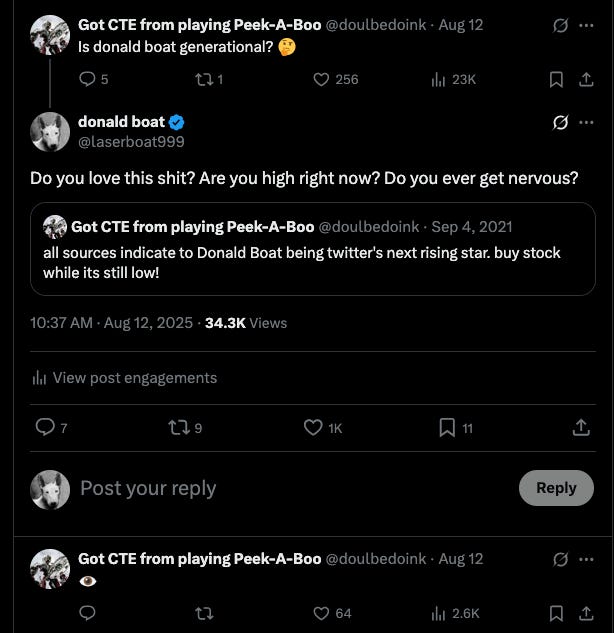Screen dimensions: 614x633
Task: Repost the main post with 9 reposts
Action: pos(178,427)
